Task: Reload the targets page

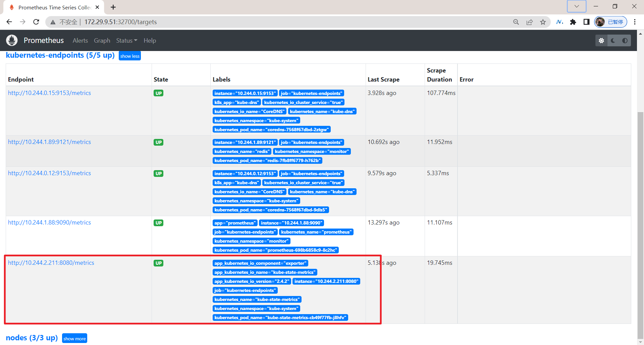Action: (x=36, y=22)
